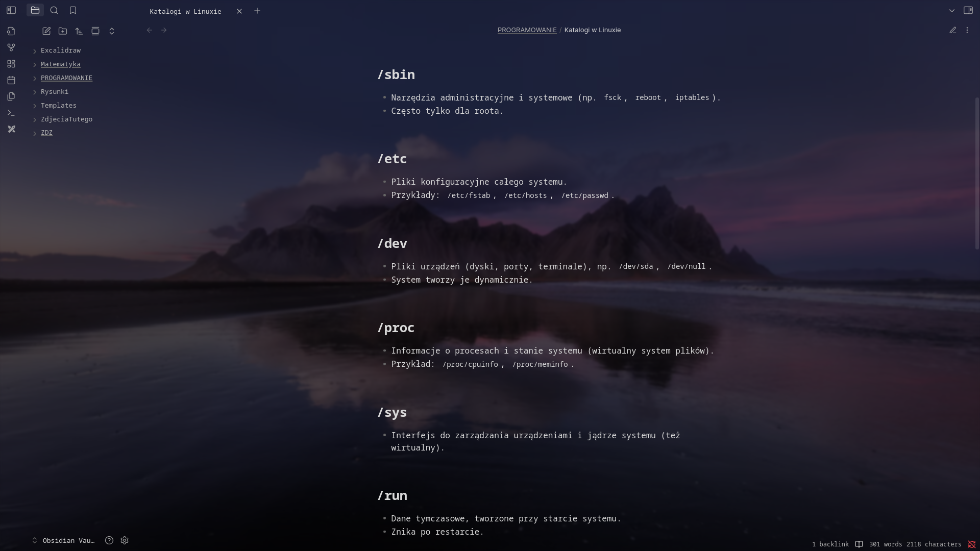Open the graph view ribbon icon
This screenshot has width=980, height=551.
click(11, 47)
